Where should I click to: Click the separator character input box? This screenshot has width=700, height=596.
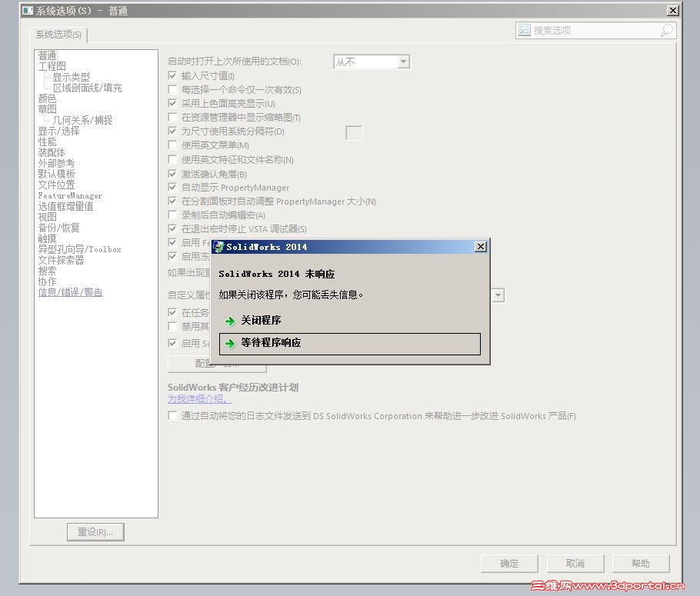tap(354, 132)
